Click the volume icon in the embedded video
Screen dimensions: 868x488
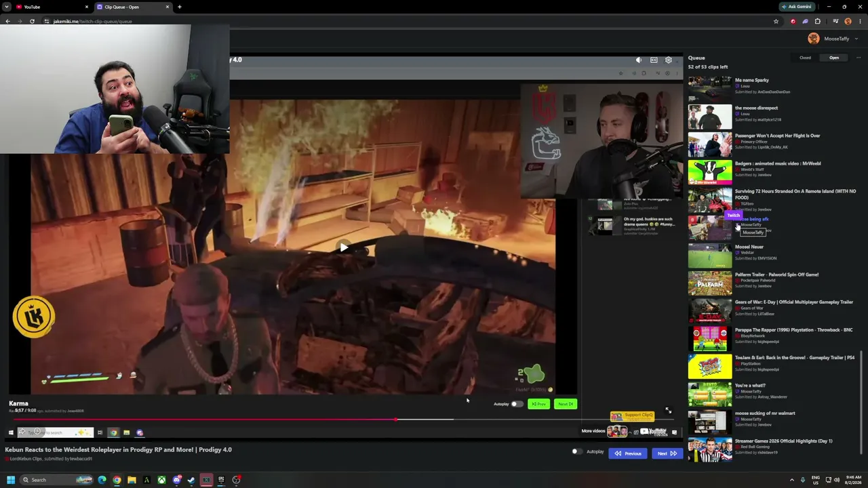tap(639, 60)
